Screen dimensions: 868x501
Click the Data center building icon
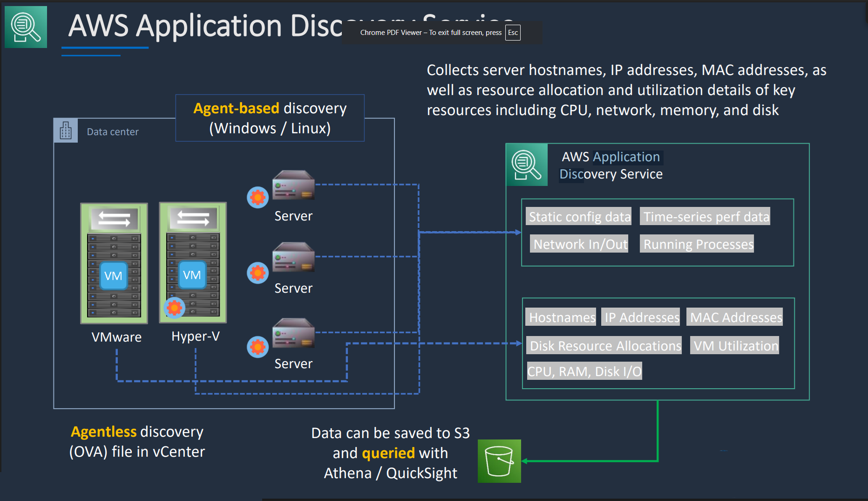(x=66, y=130)
